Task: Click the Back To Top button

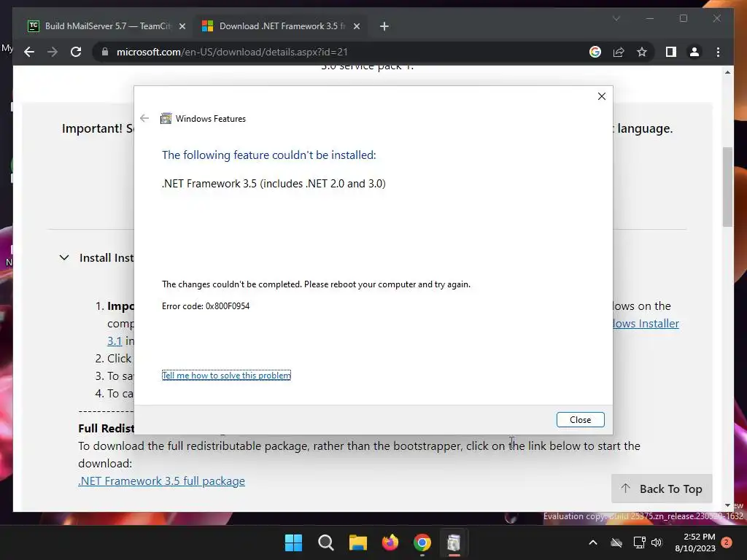Action: [x=662, y=489]
